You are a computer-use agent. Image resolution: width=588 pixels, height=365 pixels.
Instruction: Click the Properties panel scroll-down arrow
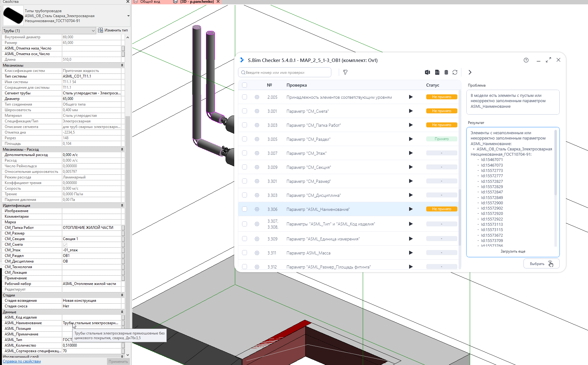click(x=128, y=355)
